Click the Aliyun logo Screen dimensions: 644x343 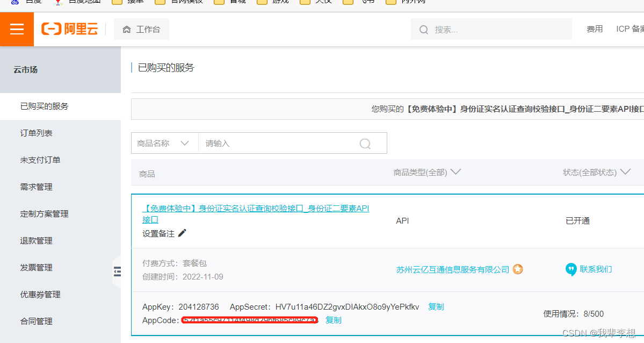70,29
